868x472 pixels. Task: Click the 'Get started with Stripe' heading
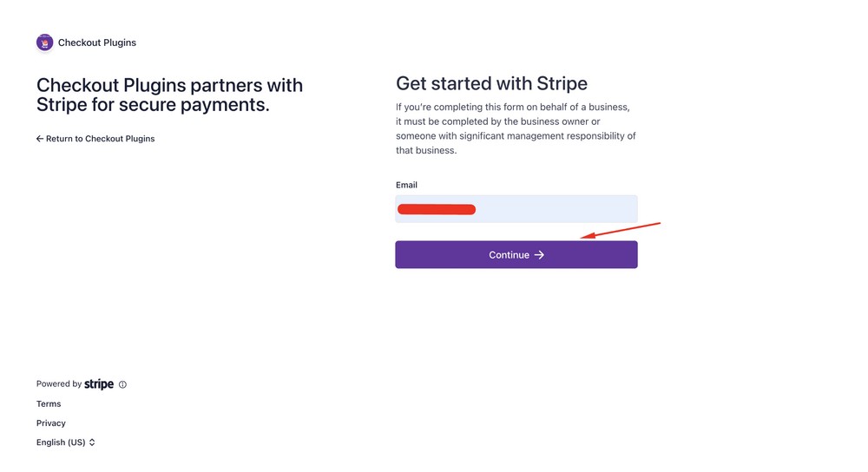click(491, 83)
